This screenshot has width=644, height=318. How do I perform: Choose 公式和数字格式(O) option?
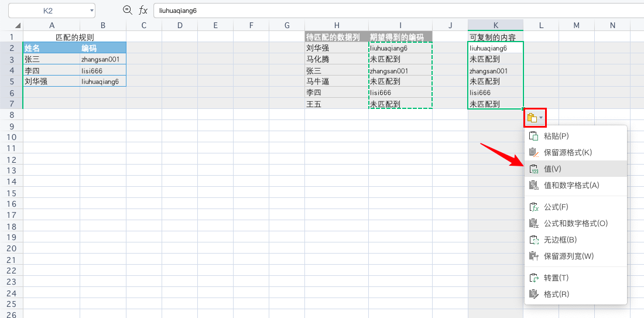(576, 223)
